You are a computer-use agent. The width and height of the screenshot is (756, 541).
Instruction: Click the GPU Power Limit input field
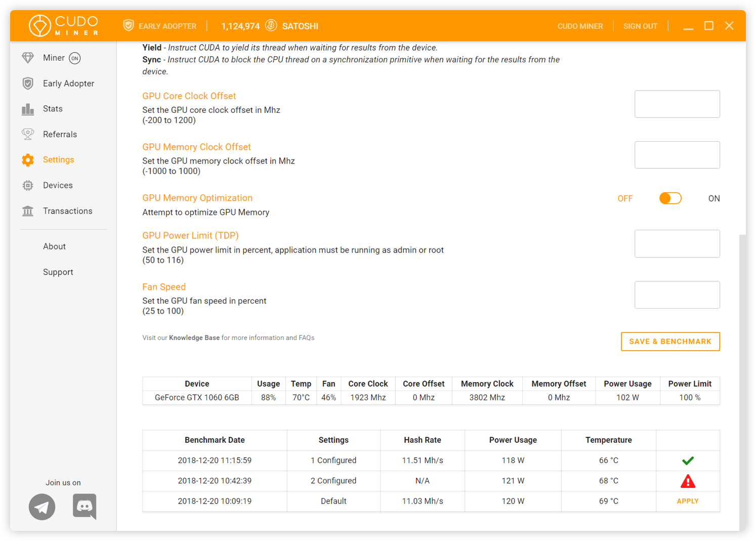click(x=677, y=243)
